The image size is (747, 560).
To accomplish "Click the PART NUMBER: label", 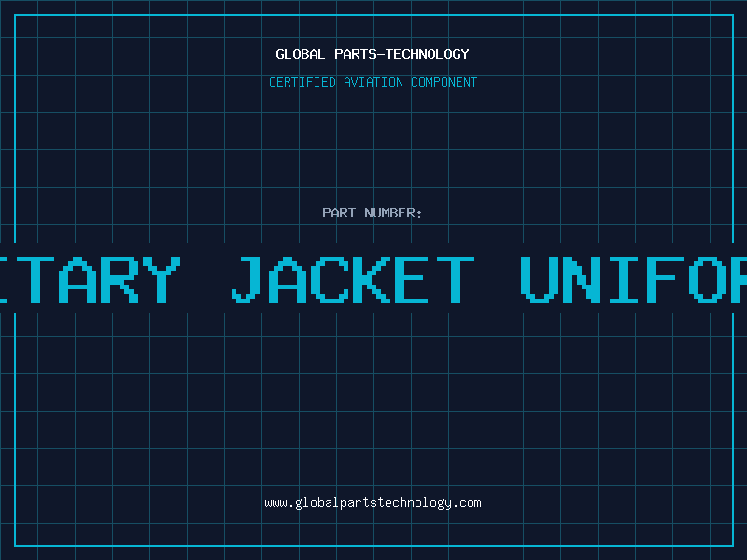I will tap(372, 213).
